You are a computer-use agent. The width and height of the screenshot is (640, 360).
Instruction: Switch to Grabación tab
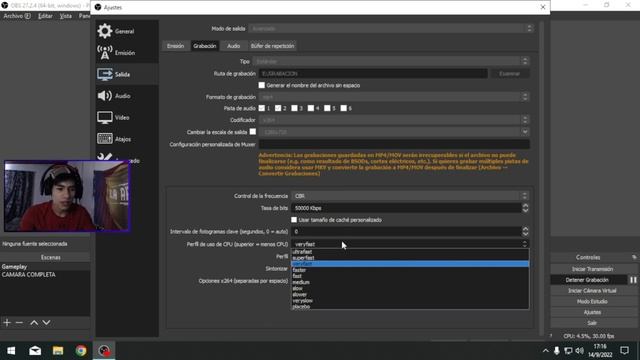(x=204, y=46)
